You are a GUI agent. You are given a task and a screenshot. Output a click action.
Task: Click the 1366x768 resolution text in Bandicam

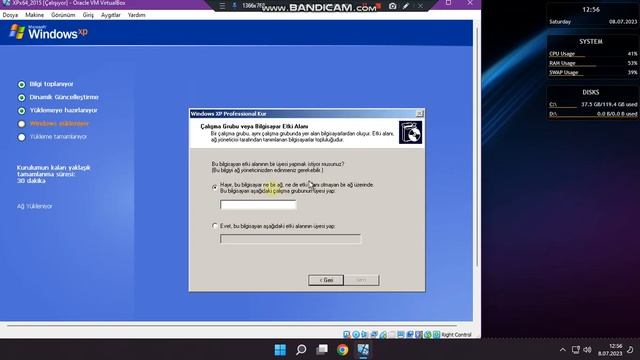253,6
